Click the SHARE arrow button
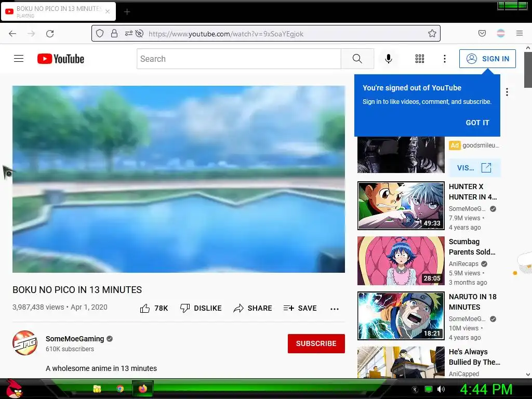This screenshot has height=399, width=532. tap(253, 308)
